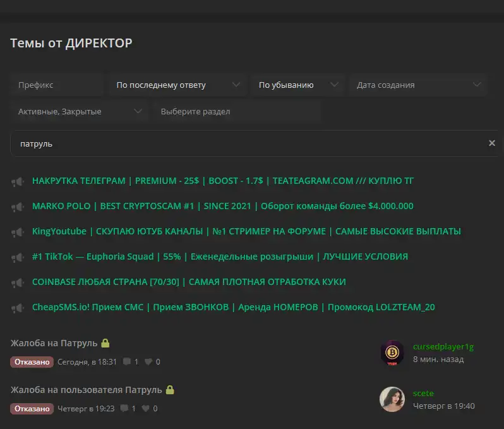Viewport: 504px width, 429px height.
Task: Visit cursedplayer1g user profile link
Action: [x=443, y=347]
